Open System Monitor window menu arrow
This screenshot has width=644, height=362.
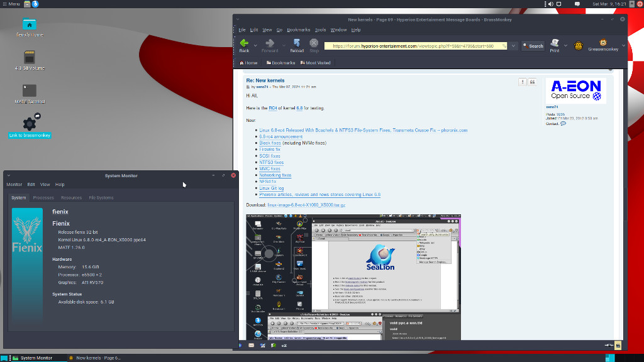pos(9,176)
